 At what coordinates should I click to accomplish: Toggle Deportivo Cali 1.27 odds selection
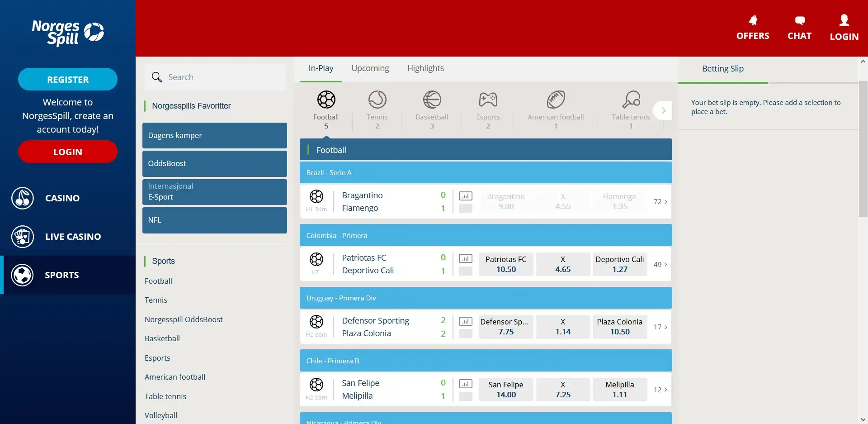click(619, 264)
